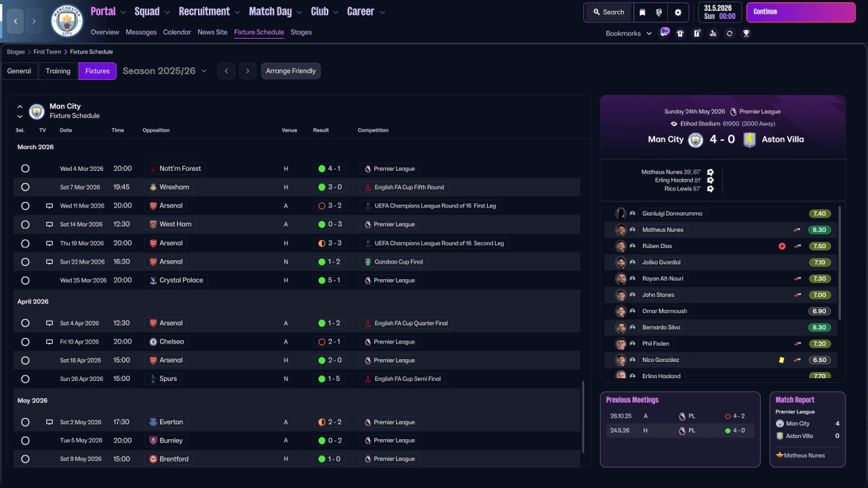
Task: Click the player ratings list scrollbar
Action: (x=840, y=263)
